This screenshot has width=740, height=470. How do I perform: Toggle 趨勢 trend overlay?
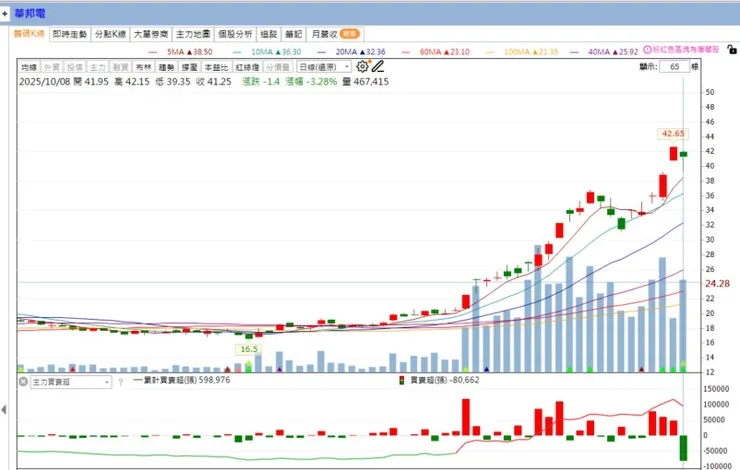point(166,67)
